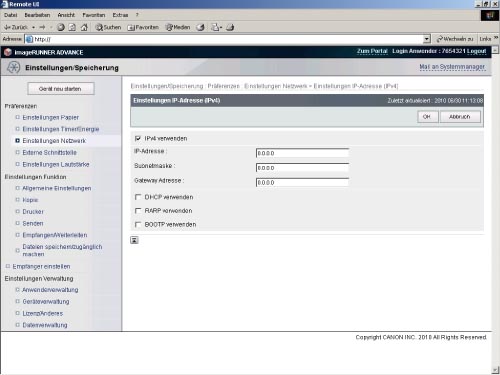The width and height of the screenshot is (500, 375).
Task: Click the browser Back arrow icon
Action: click(7, 27)
